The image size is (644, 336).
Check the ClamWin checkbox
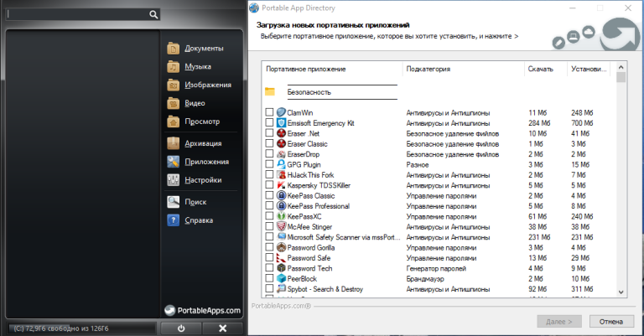269,112
